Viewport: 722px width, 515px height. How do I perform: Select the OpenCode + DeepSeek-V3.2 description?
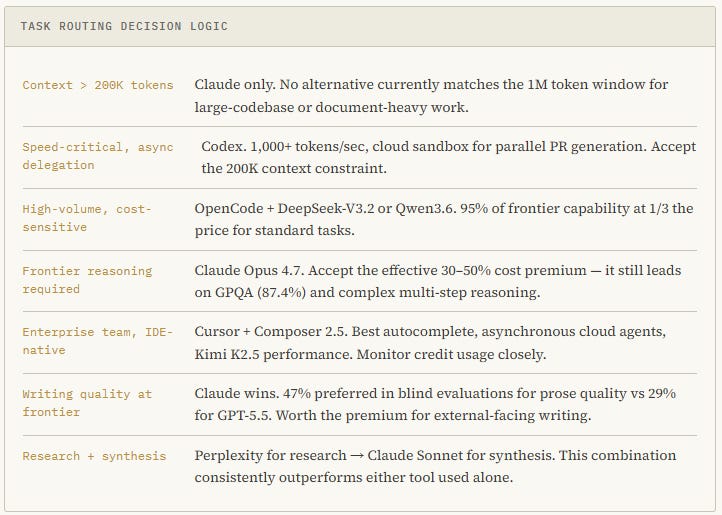444,219
